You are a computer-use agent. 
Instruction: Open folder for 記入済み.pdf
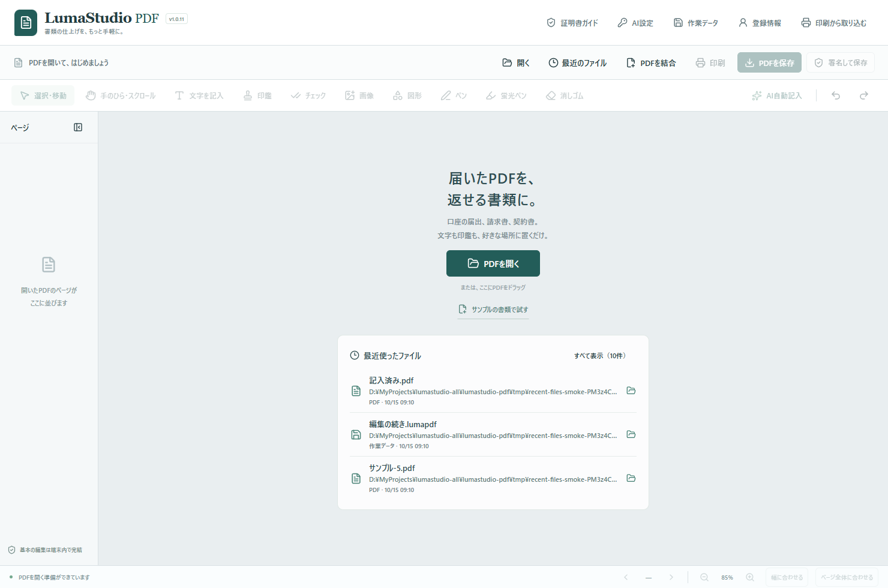coord(631,391)
